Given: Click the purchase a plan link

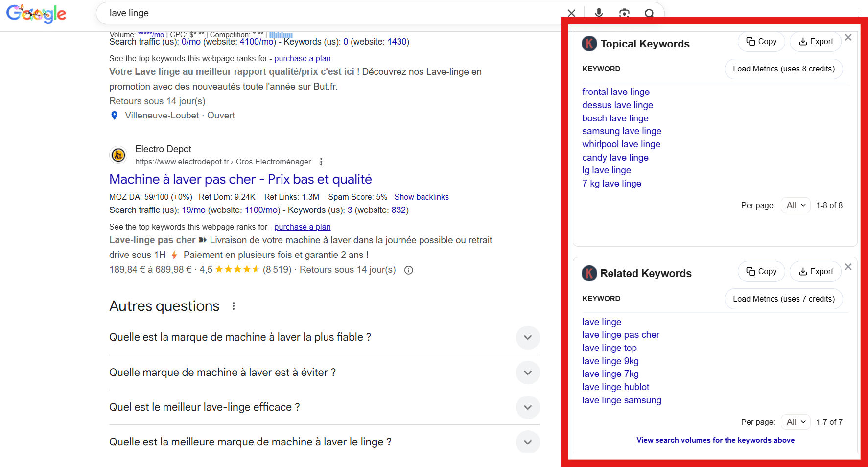Looking at the screenshot, I should [x=303, y=227].
